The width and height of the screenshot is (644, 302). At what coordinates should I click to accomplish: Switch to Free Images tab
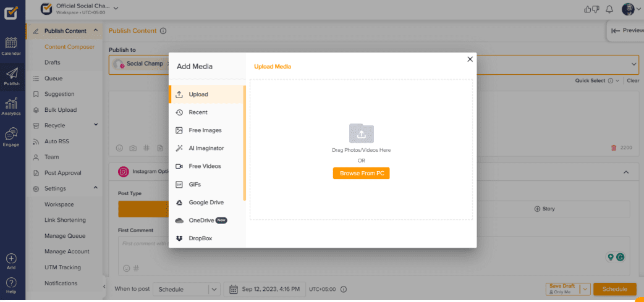pyautogui.click(x=205, y=130)
